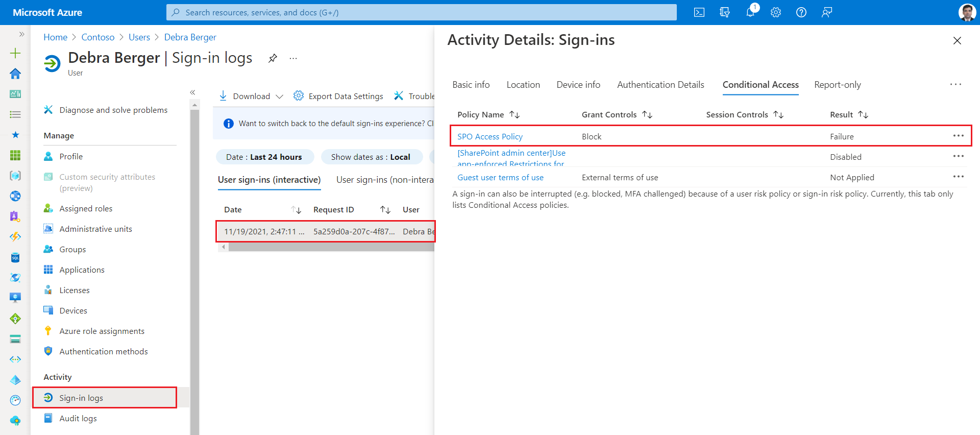Image resolution: width=980 pixels, height=435 pixels.
Task: Sort sign-ins by Date column
Action: 296,210
